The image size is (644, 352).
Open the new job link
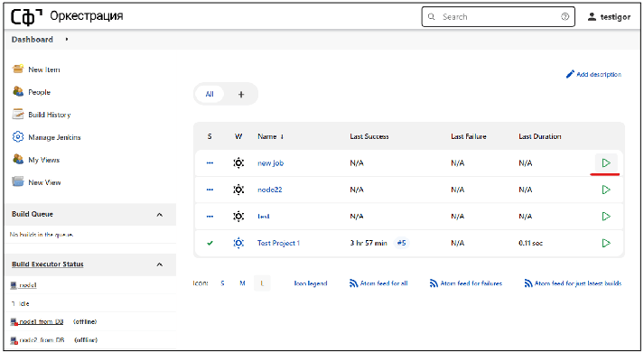270,162
